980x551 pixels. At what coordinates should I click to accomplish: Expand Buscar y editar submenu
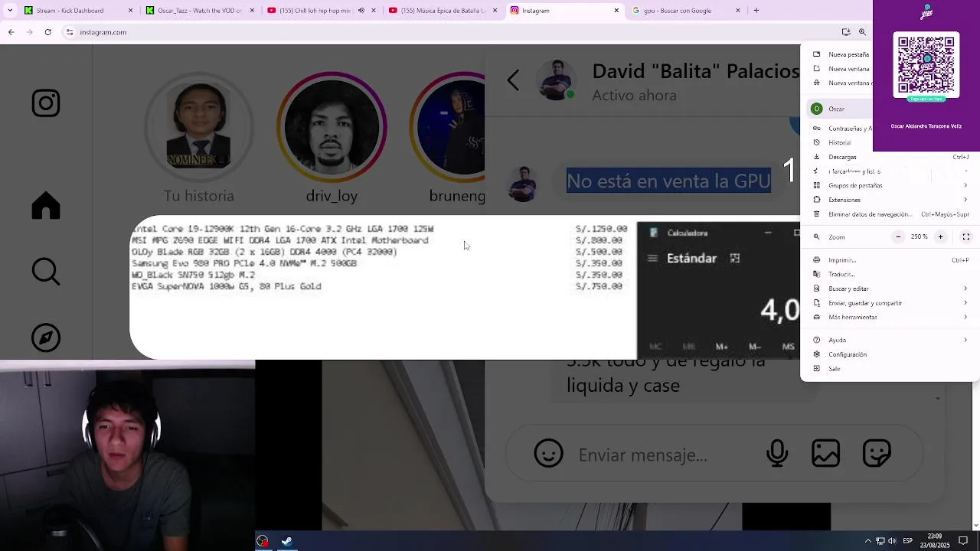pos(965,289)
